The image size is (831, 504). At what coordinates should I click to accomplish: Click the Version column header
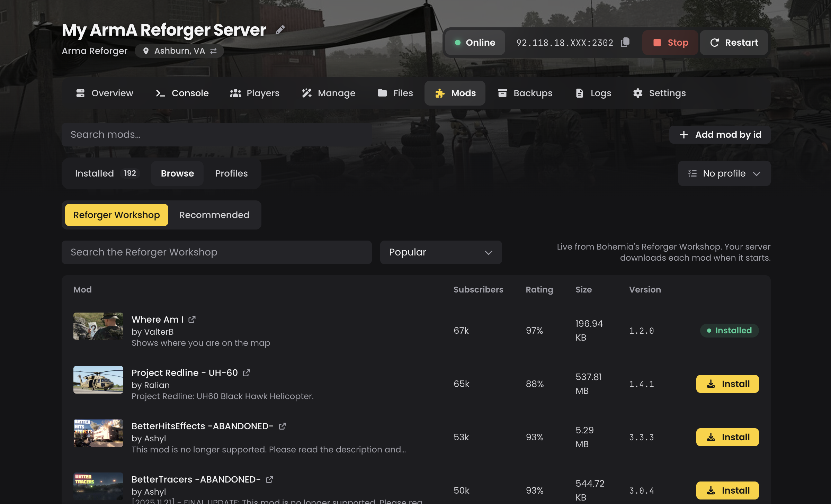tap(645, 290)
